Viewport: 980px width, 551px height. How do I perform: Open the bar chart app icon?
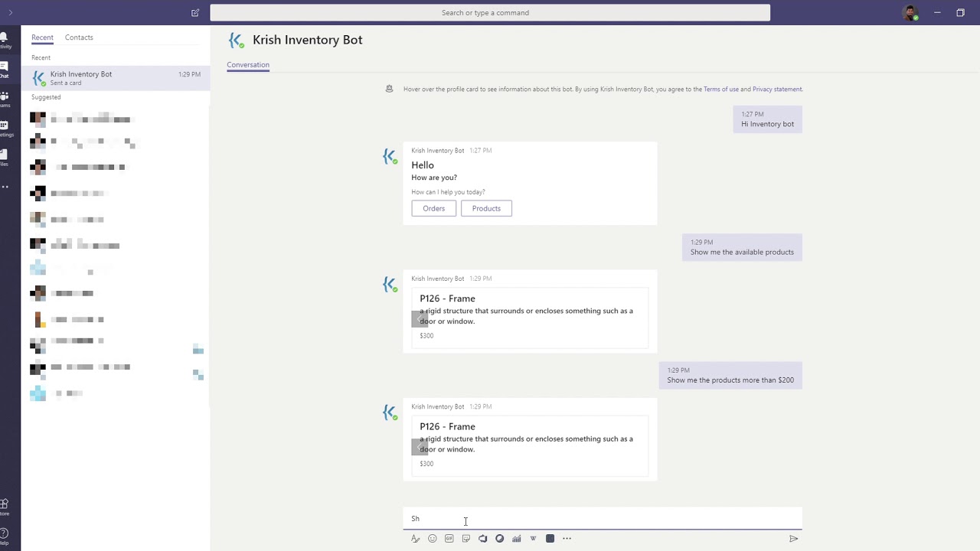coord(516,539)
